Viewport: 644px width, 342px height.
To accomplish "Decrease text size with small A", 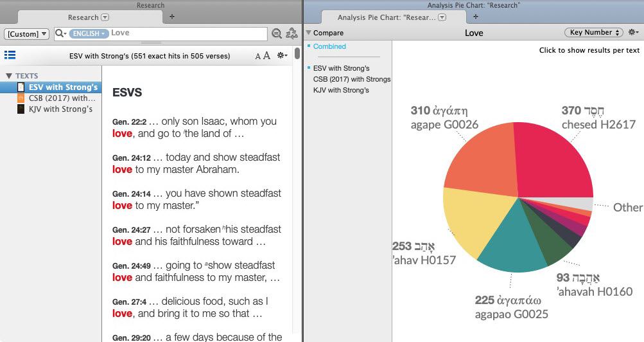I will (258, 57).
